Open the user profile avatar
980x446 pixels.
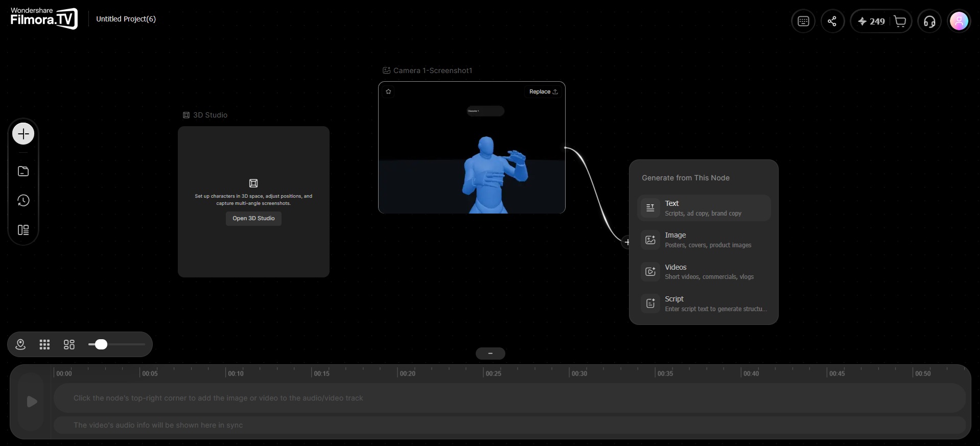coord(959,21)
